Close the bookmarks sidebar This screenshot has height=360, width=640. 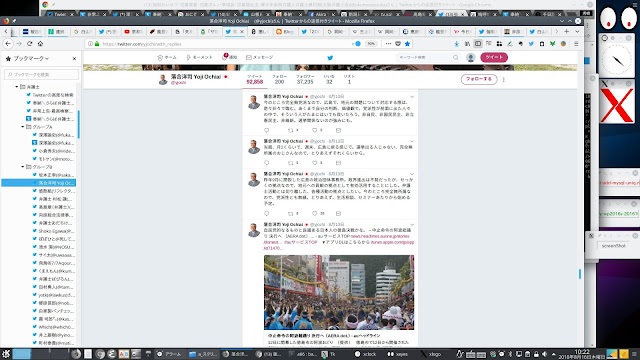(74, 59)
